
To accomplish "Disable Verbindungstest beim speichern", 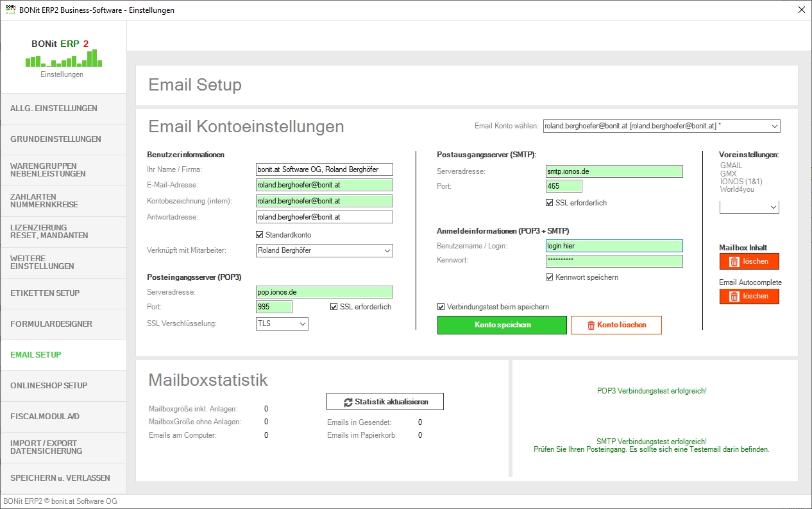I will (x=441, y=307).
